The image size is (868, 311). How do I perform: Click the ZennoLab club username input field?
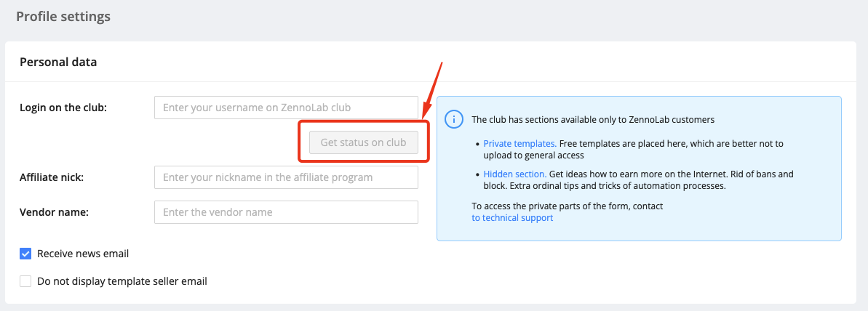[286, 108]
